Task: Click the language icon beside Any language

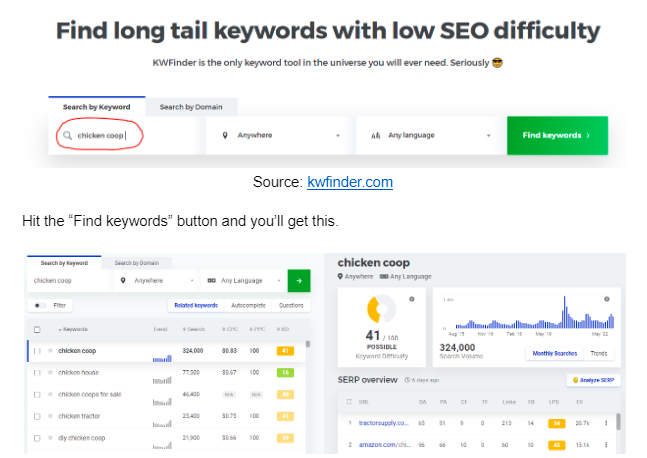Action: (x=375, y=135)
